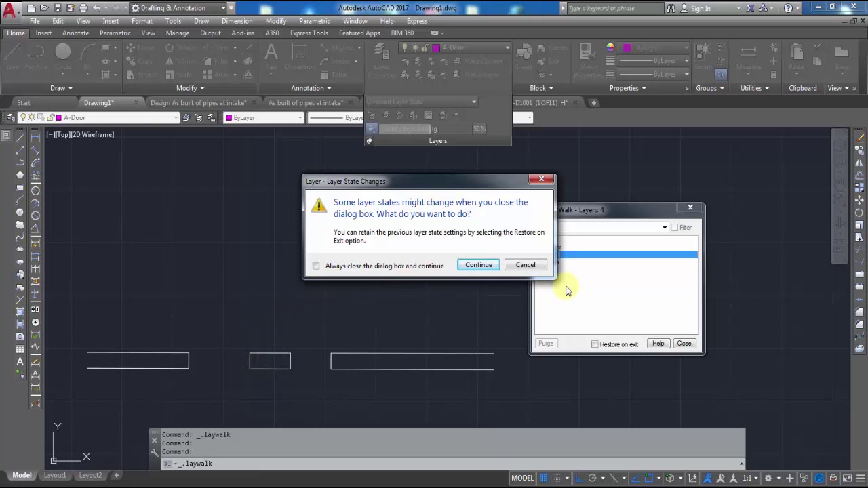Expand the Utilities panel

point(755,88)
